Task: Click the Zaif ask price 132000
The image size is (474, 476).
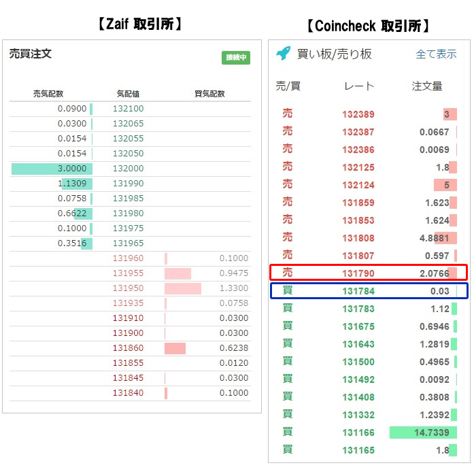Action: [128, 169]
